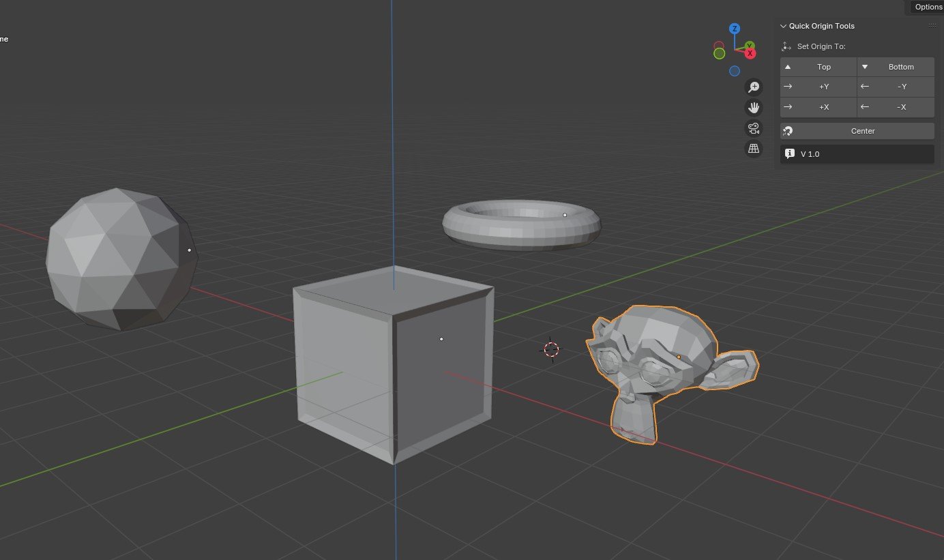
Task: Select the Zoom magnifier icon
Action: (753, 87)
